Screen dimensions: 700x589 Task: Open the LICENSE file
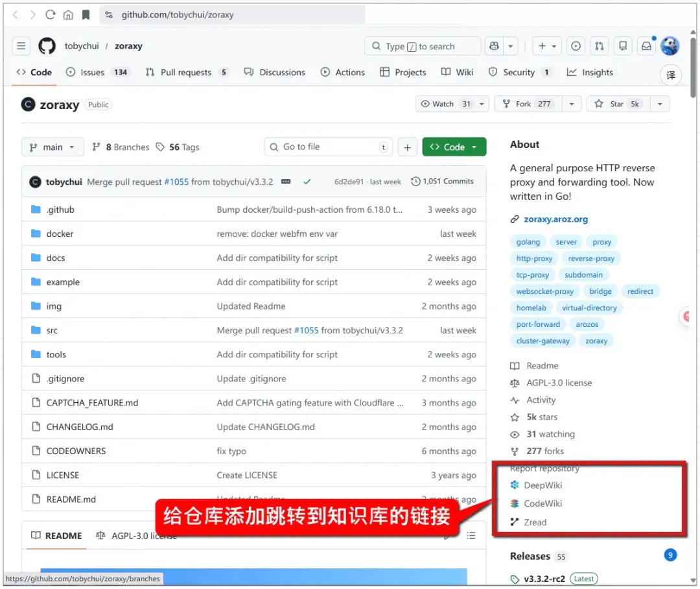[x=62, y=475]
